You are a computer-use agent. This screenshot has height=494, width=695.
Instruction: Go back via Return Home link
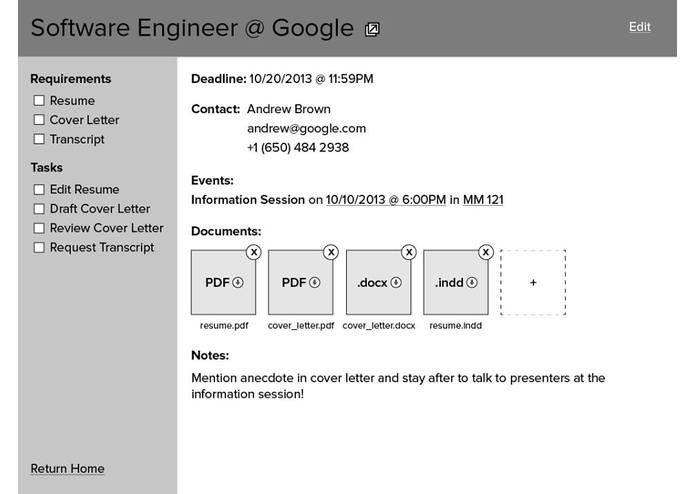pos(67,469)
